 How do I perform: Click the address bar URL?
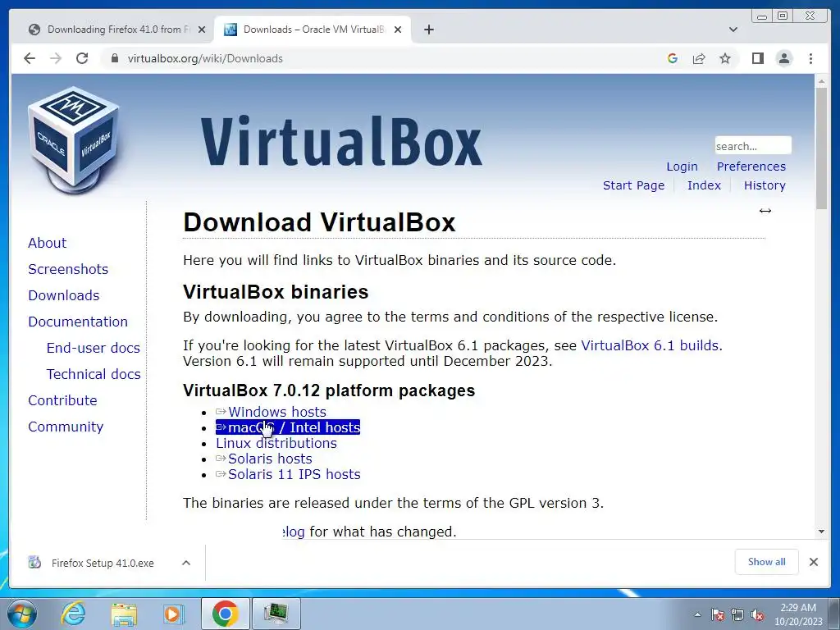pyautogui.click(x=205, y=58)
